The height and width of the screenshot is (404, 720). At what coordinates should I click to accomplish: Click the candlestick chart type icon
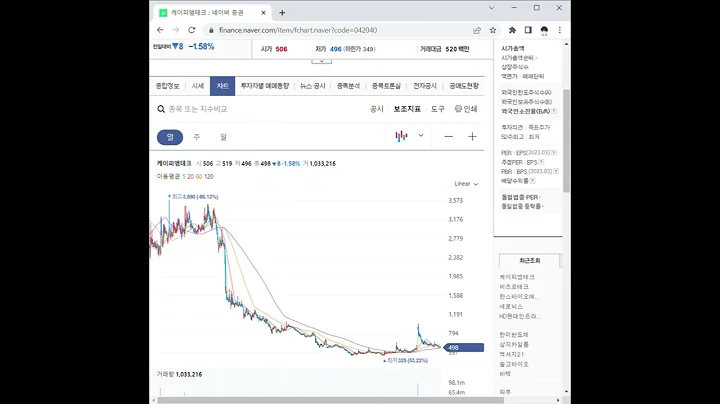(401, 136)
